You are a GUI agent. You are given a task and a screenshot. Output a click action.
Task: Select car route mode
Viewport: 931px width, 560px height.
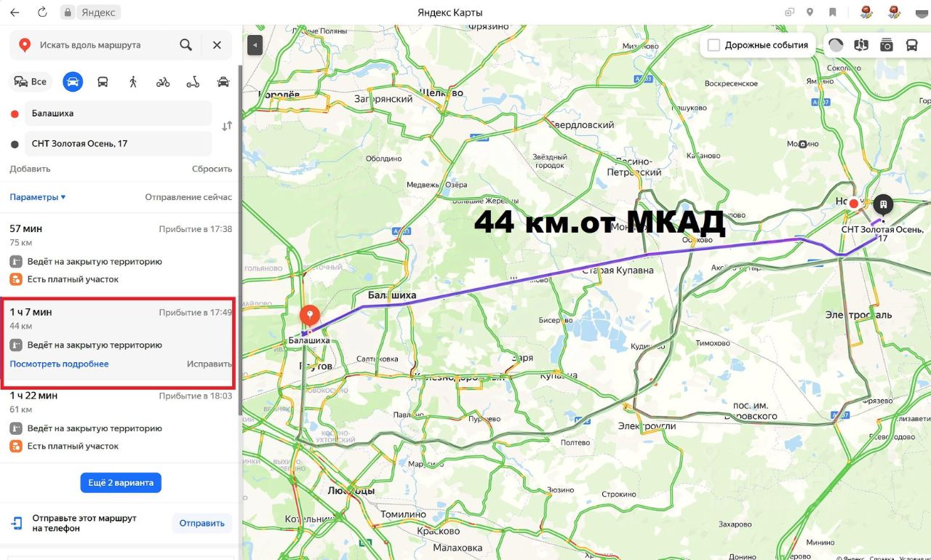(73, 81)
